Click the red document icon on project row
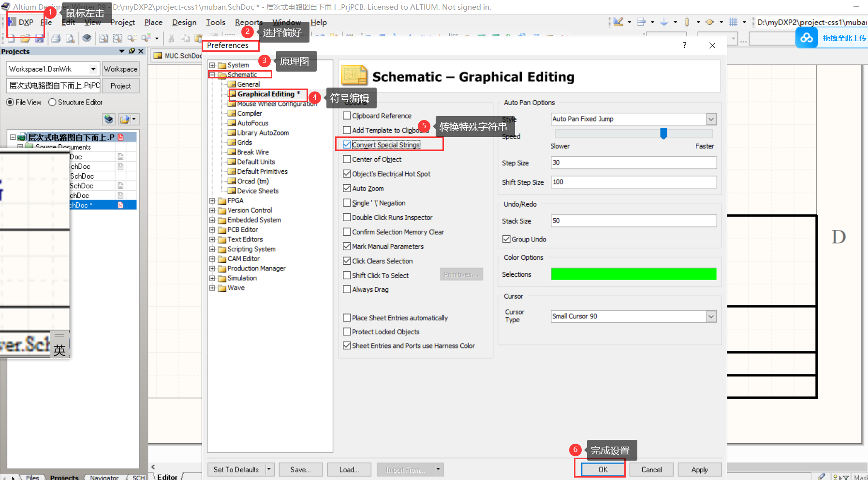The width and height of the screenshot is (868, 480). [x=120, y=137]
